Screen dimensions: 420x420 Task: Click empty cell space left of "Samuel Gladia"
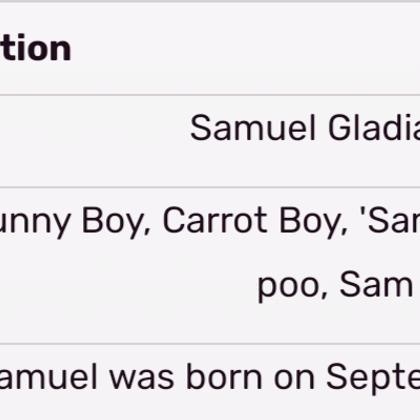pos(95,141)
